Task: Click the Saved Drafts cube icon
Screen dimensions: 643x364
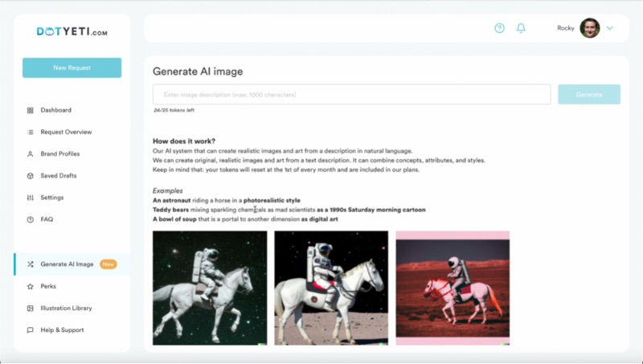Action: [31, 176]
